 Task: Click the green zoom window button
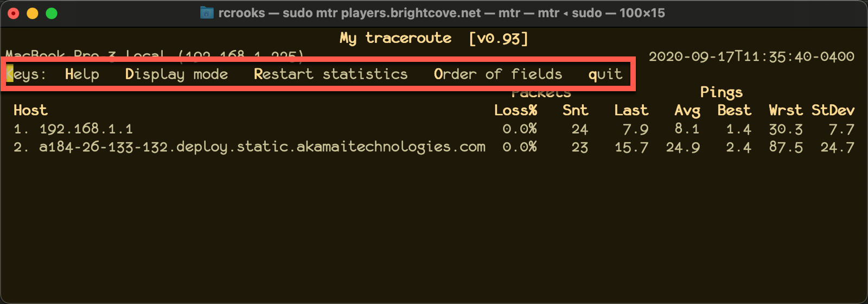point(52,13)
